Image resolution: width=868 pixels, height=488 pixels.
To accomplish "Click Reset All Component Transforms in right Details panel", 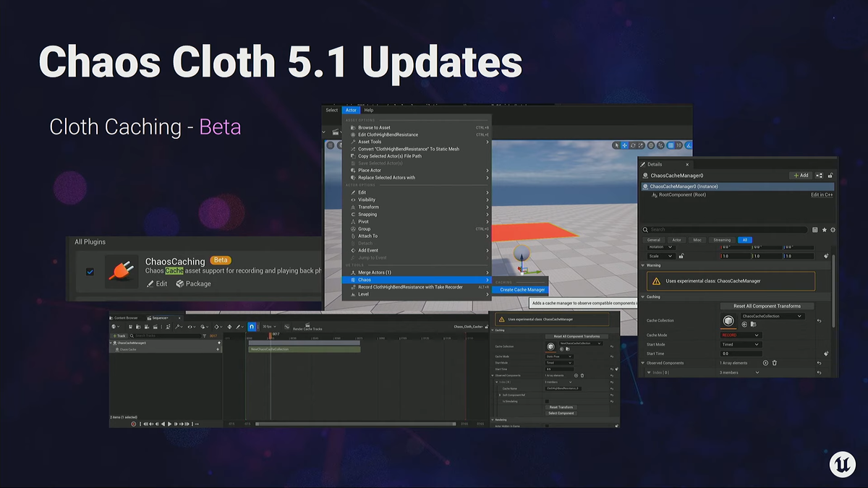I will (767, 306).
